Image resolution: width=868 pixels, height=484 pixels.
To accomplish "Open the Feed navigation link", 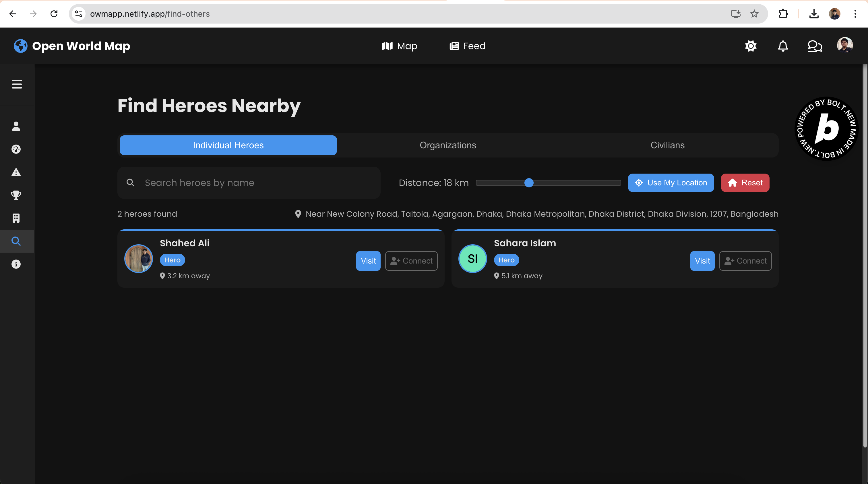I will pos(467,46).
